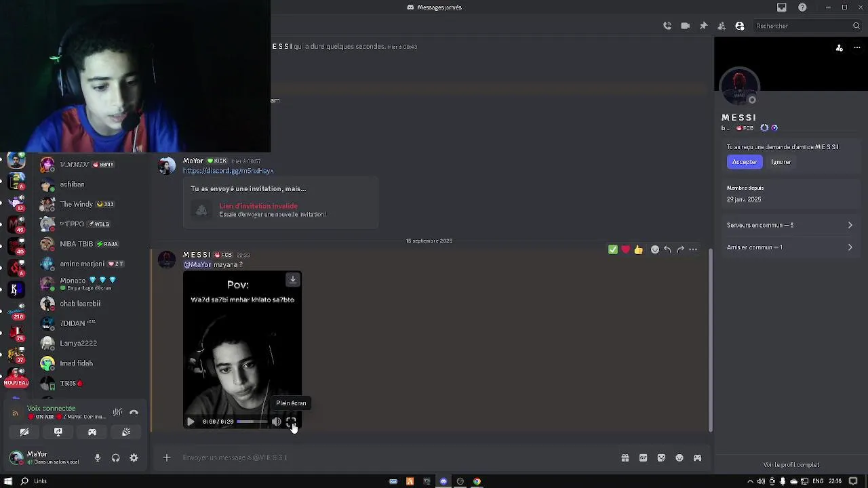Open pinned messages with the pin icon
Viewport: 868px width, 488px height.
tap(703, 26)
